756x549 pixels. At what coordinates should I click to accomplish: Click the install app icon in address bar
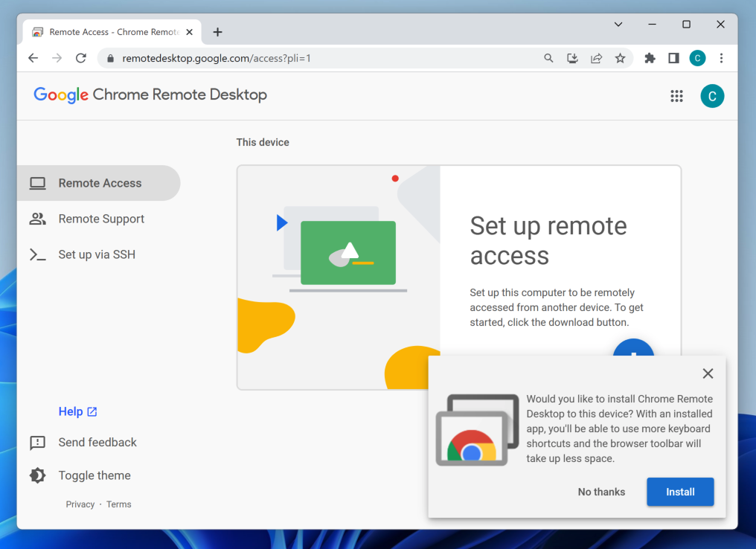(572, 58)
